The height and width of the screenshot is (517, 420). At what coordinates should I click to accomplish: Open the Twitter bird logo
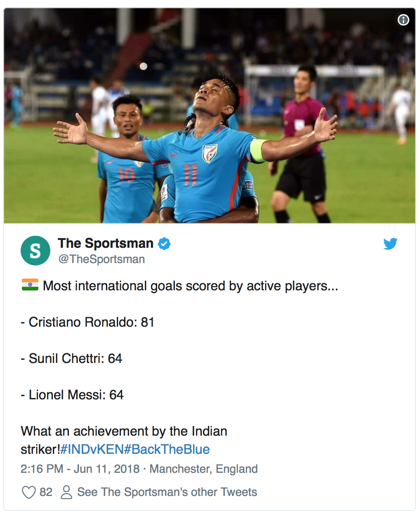pos(390,244)
